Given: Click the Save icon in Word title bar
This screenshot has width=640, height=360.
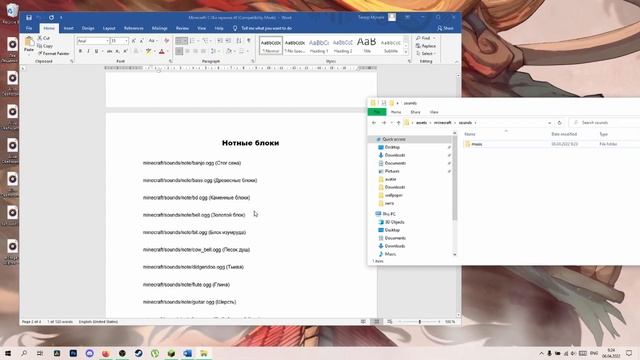Looking at the screenshot, I should point(29,18).
